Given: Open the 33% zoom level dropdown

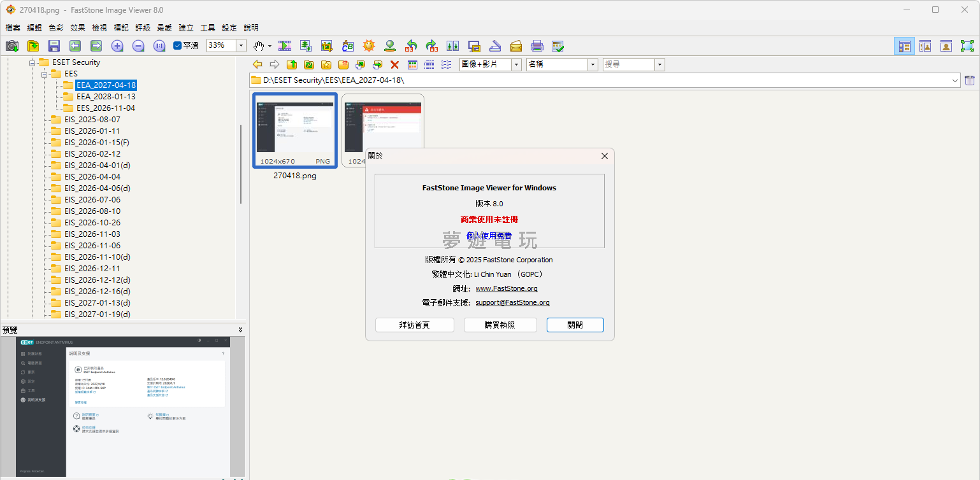Looking at the screenshot, I should 241,46.
